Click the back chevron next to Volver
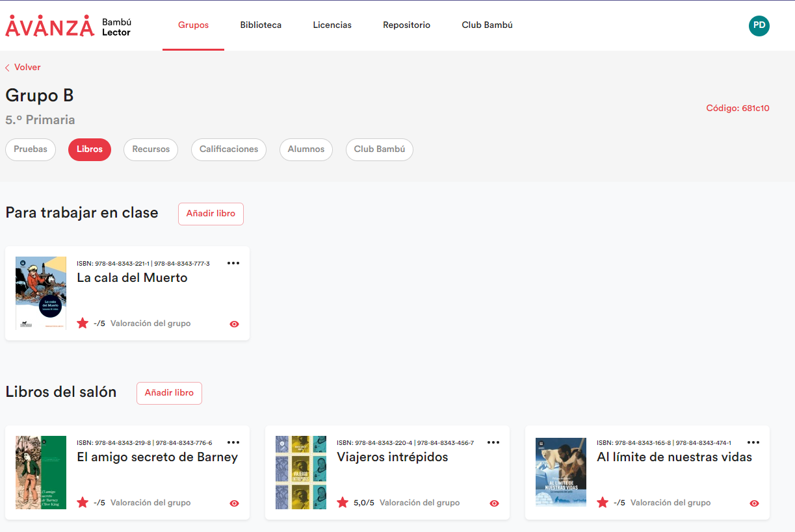 pyautogui.click(x=8, y=68)
